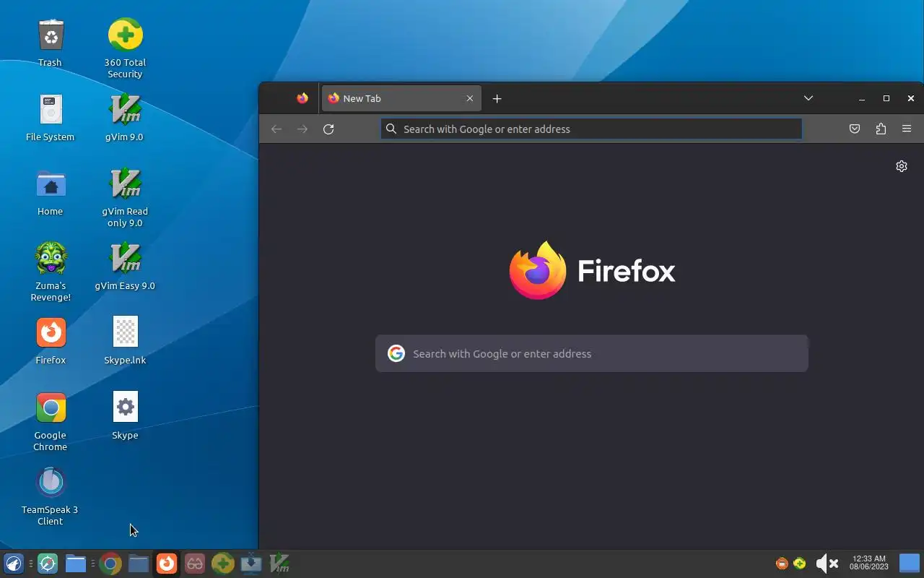This screenshot has height=578, width=924.
Task: Open the Firefox hamburger application menu
Action: tap(907, 129)
